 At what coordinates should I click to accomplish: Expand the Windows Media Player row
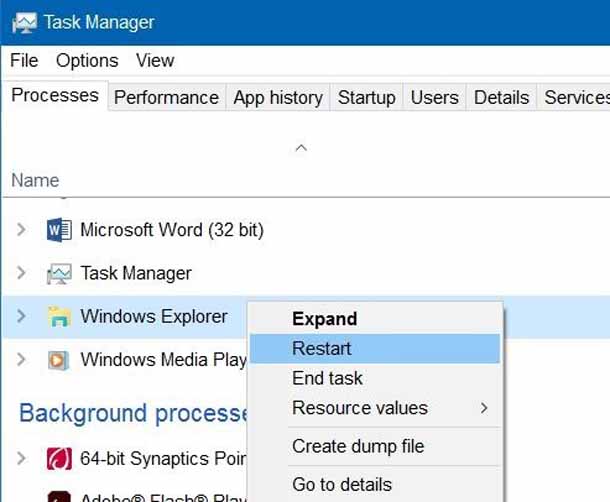point(21,359)
